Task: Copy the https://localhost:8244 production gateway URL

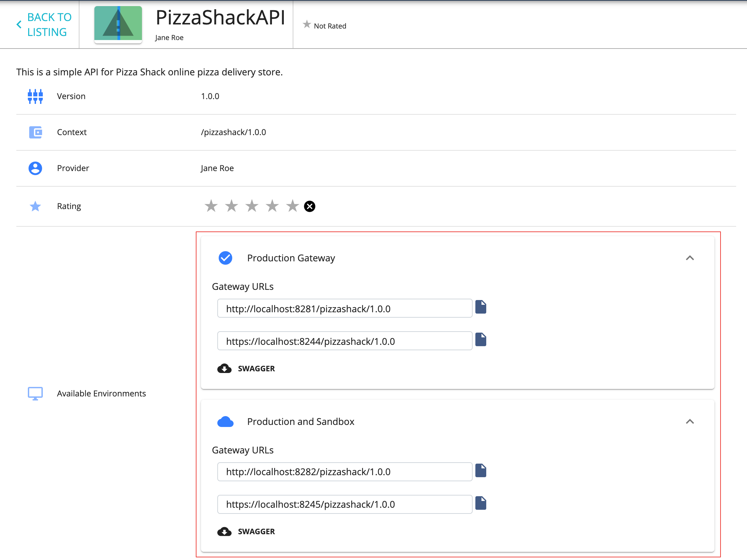Action: [481, 340]
